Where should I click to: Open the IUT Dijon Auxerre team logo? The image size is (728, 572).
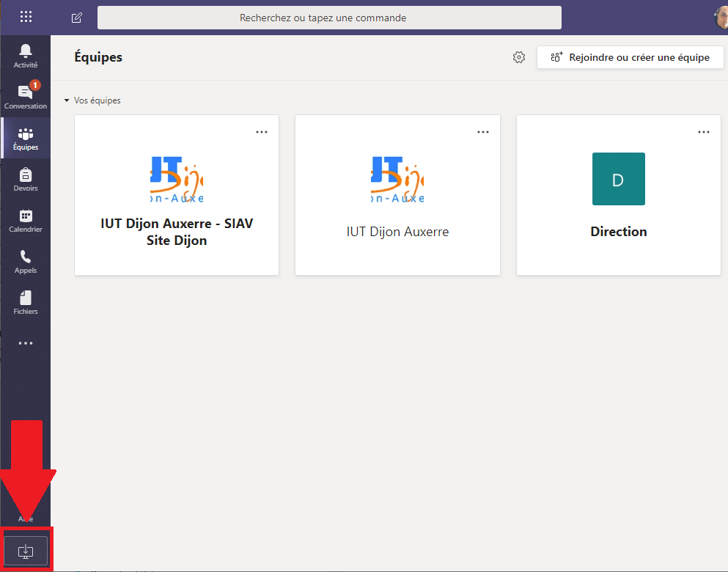397,179
